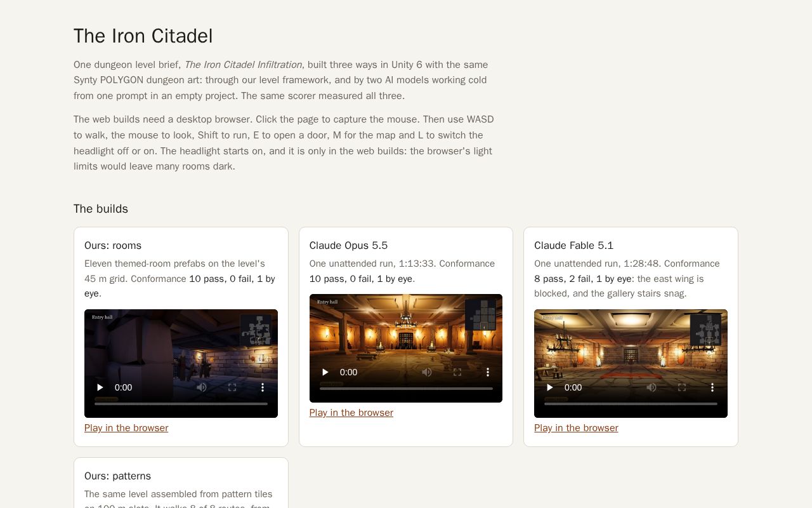Click the text 8 pass, 2 fail, 1 by eye
This screenshot has width=812, height=508.
click(x=583, y=279)
